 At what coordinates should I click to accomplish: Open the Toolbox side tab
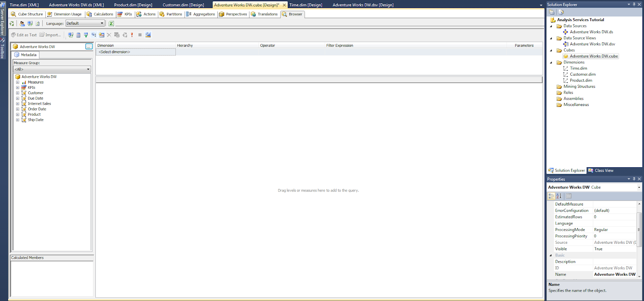(x=2, y=49)
